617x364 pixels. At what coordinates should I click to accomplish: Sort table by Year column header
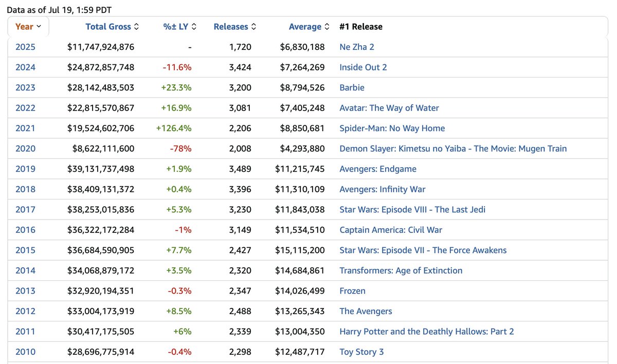tap(28, 27)
